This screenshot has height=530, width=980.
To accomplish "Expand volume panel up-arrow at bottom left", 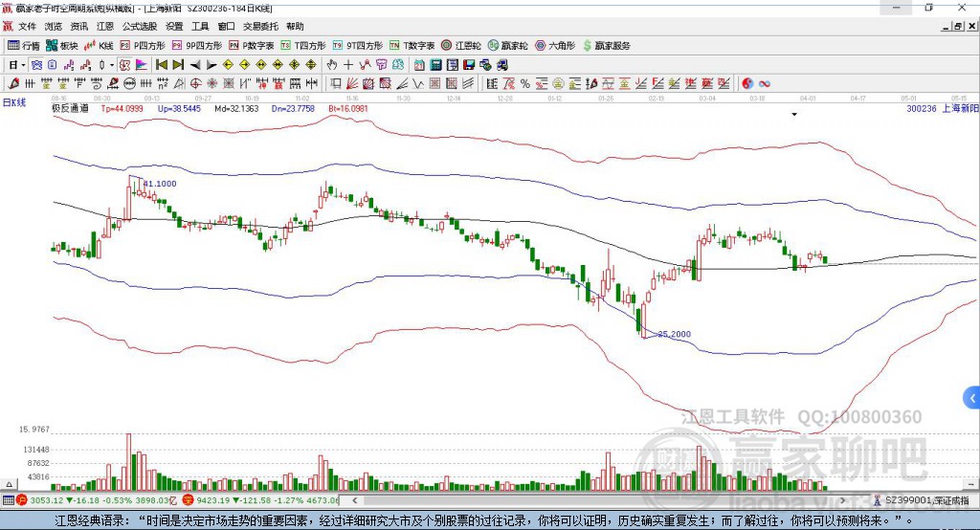I will [9, 484].
